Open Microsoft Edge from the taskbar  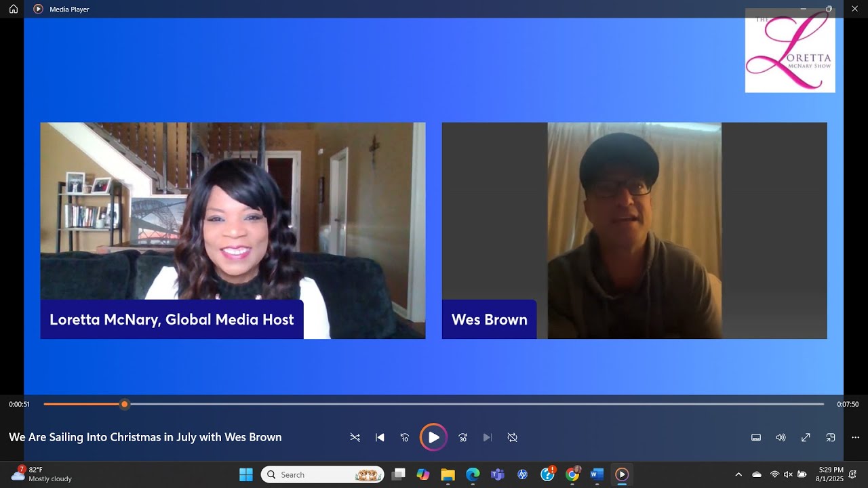click(473, 474)
